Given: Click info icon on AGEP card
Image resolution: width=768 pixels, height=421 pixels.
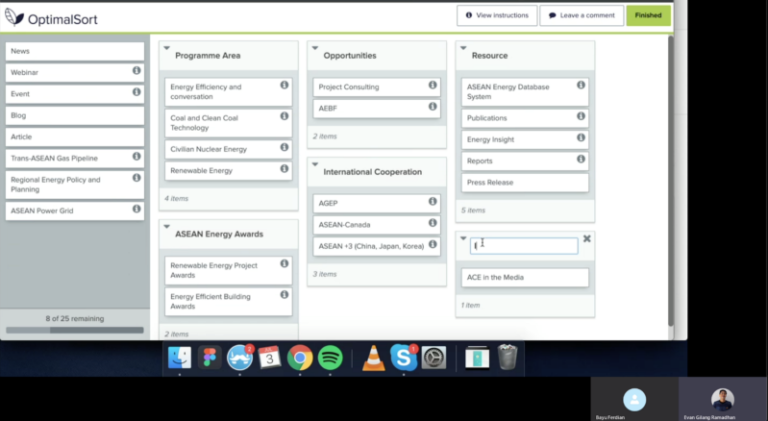Looking at the screenshot, I should tap(433, 201).
